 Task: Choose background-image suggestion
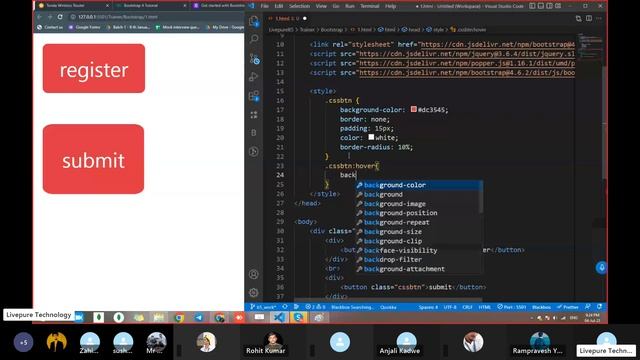click(418, 204)
